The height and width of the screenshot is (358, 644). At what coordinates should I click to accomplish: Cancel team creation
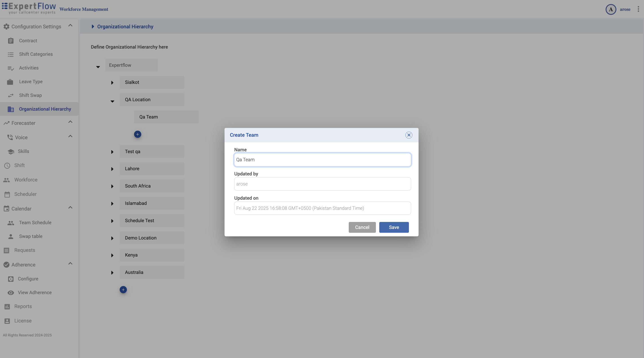362,227
